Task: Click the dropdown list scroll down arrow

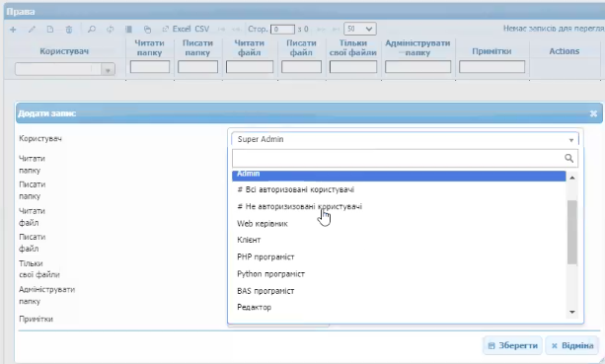Action: point(572,312)
